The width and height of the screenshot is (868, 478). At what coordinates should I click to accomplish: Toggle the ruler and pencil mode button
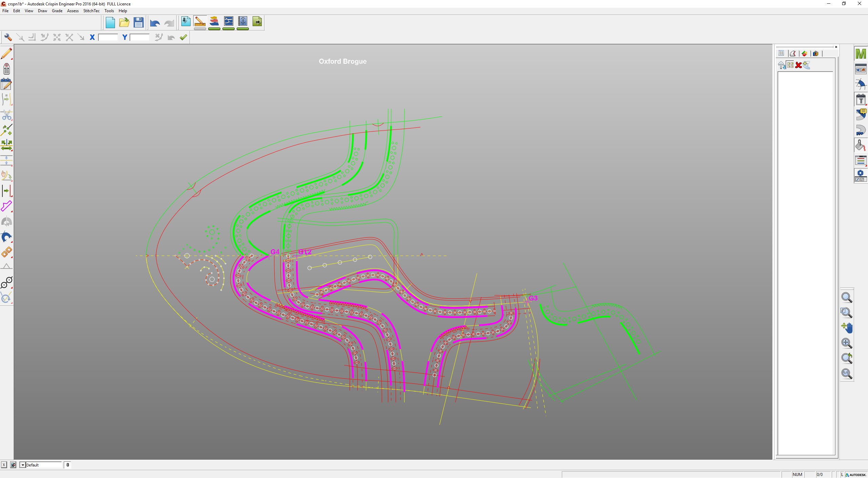click(x=200, y=22)
